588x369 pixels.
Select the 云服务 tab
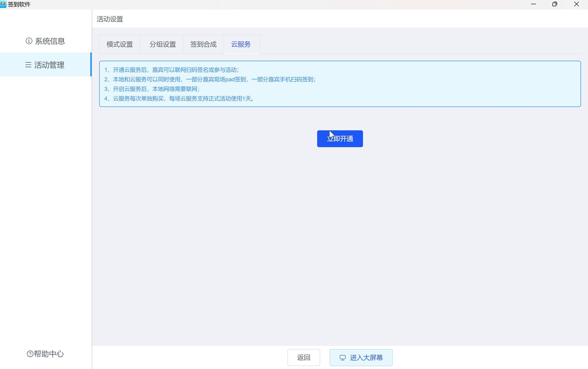click(241, 44)
